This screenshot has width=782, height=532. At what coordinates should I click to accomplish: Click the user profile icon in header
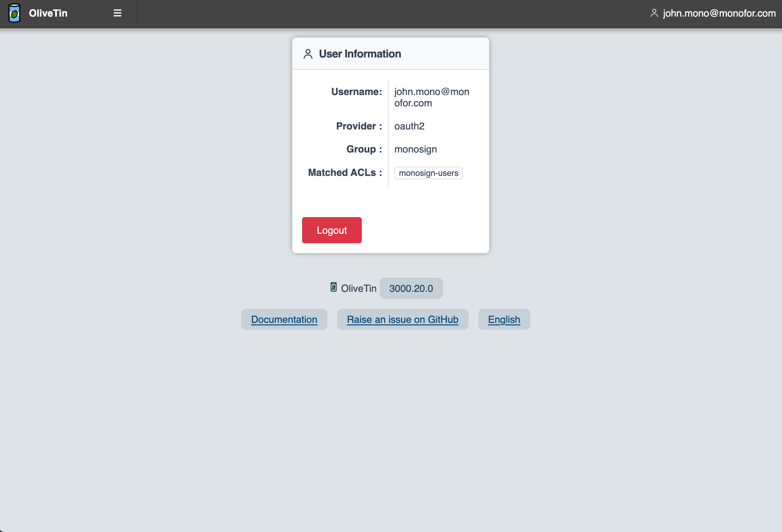[x=654, y=13]
